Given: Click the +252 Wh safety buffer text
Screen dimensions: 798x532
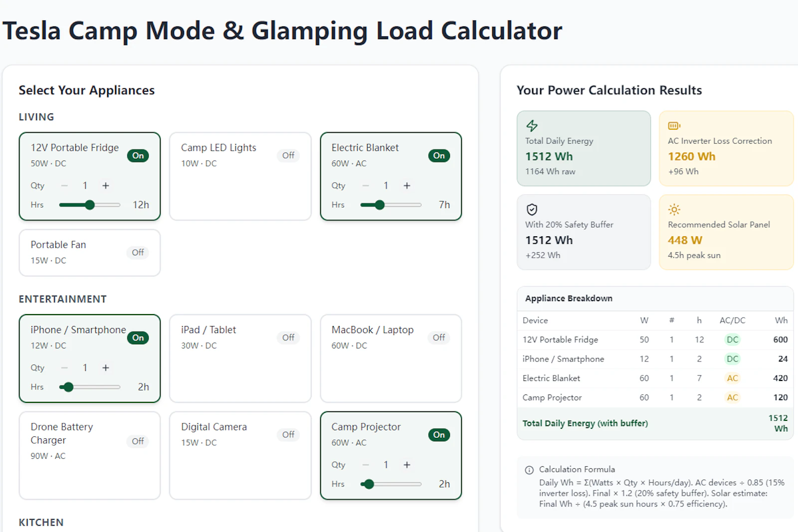Looking at the screenshot, I should 543,255.
